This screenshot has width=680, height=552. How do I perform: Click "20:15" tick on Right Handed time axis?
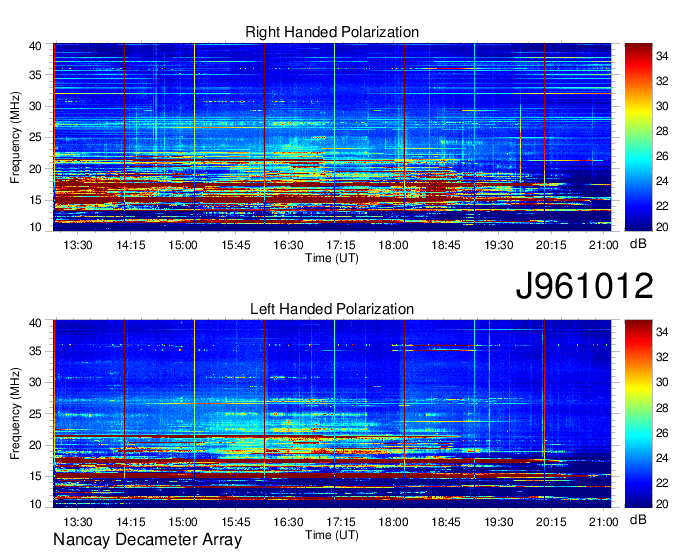coord(551,245)
